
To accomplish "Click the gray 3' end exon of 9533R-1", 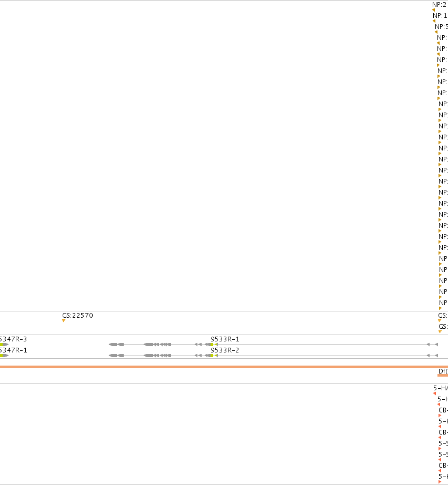I will coord(113,345).
